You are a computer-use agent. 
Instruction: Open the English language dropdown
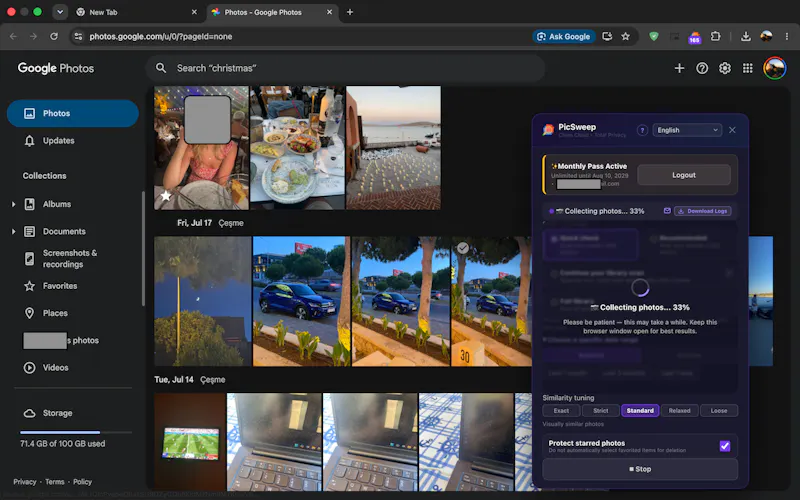tap(687, 130)
